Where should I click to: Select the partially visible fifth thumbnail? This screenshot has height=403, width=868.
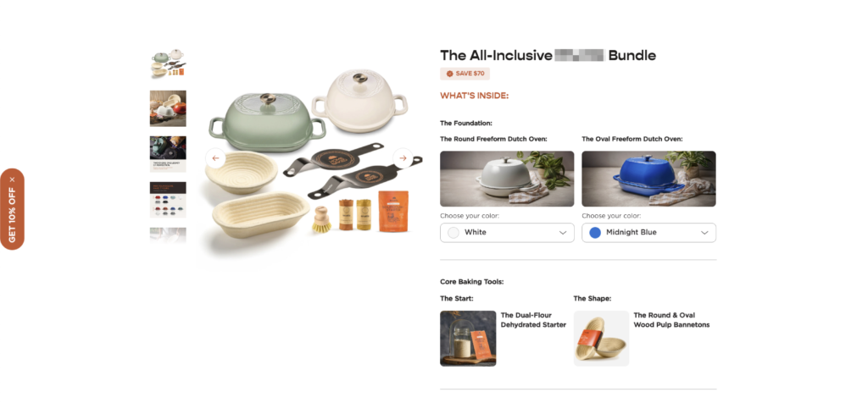(168, 235)
